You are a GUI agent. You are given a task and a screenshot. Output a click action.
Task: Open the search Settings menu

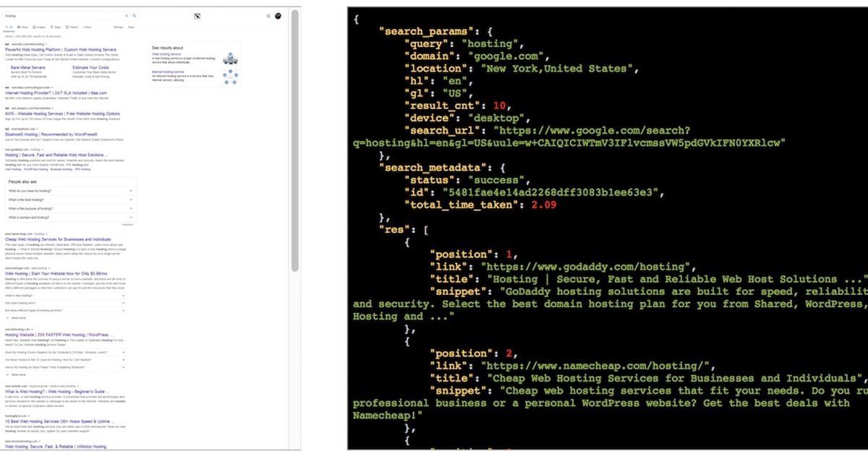point(118,26)
